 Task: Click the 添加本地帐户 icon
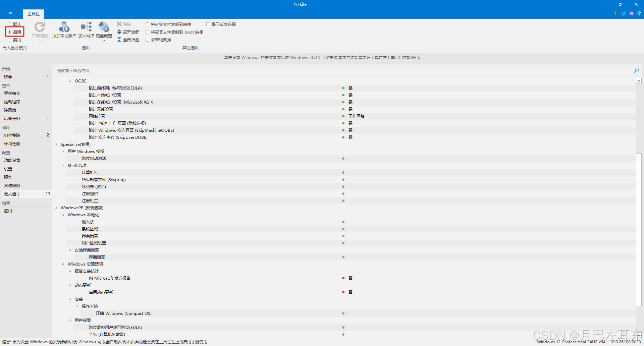[x=64, y=27]
